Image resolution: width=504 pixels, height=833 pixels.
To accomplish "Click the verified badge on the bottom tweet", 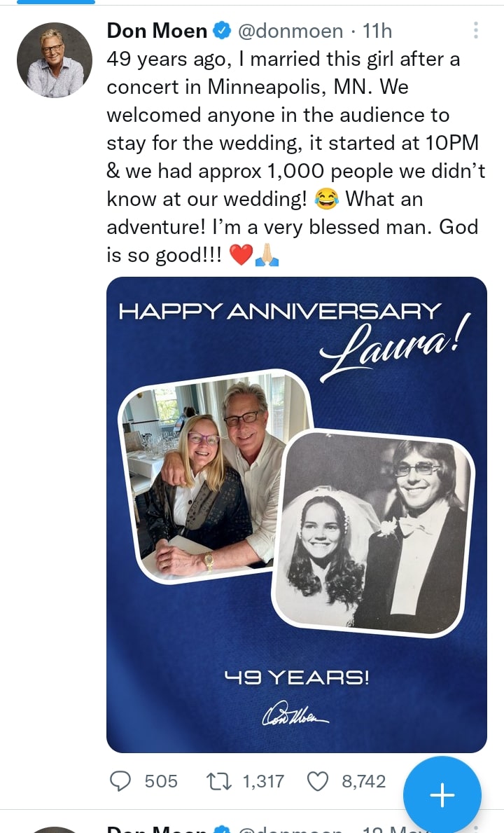I will (223, 828).
